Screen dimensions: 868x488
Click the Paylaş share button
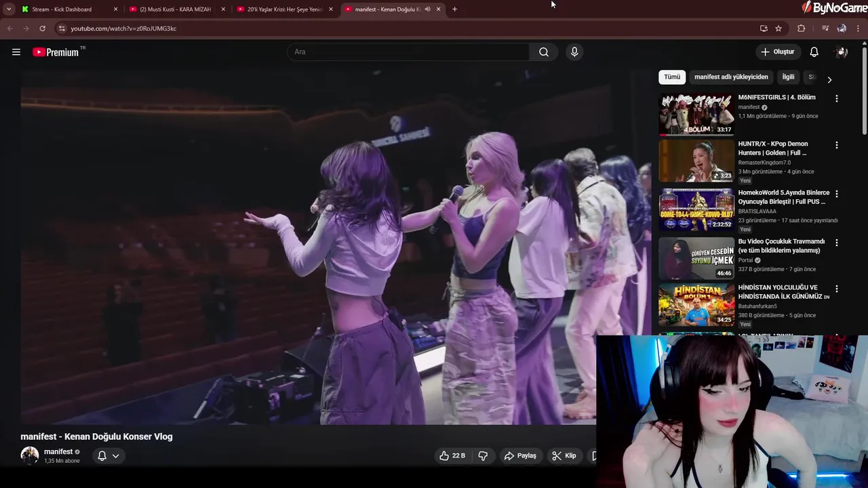click(x=520, y=456)
